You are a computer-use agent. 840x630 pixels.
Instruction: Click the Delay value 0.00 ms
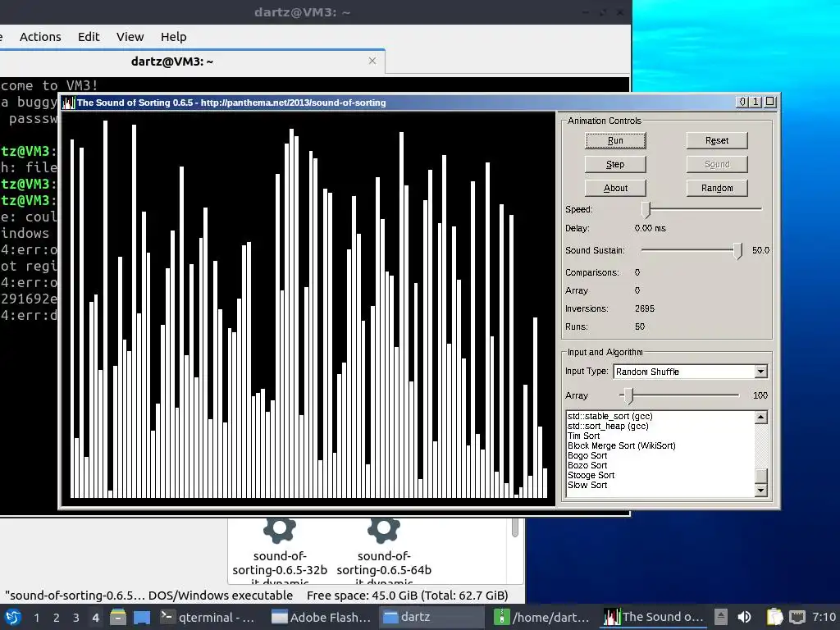tap(651, 228)
